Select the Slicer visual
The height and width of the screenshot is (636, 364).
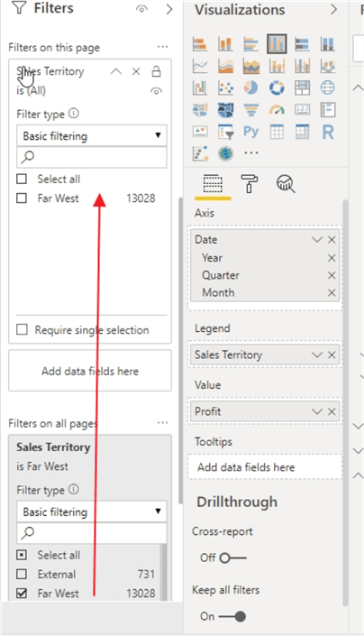tap(225, 132)
